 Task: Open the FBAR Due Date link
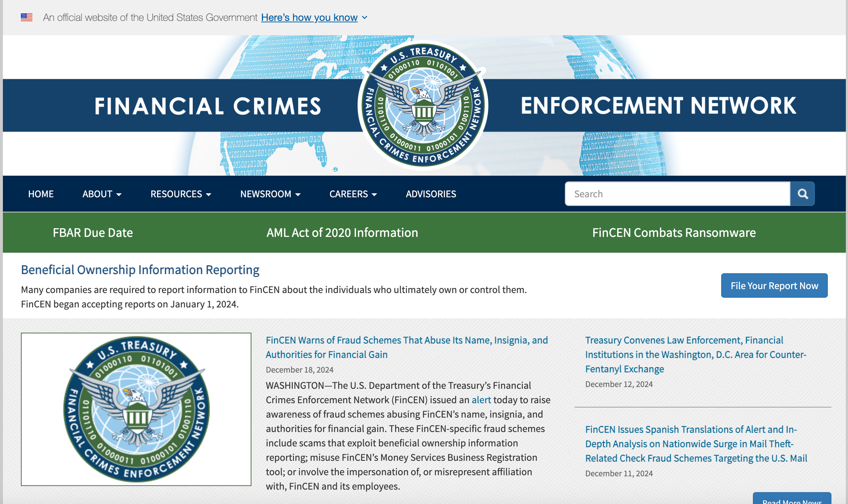pyautogui.click(x=93, y=233)
